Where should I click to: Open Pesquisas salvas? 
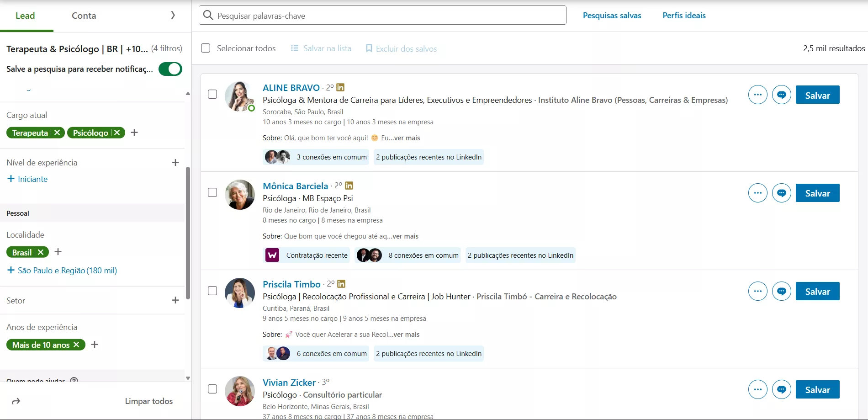(x=612, y=16)
